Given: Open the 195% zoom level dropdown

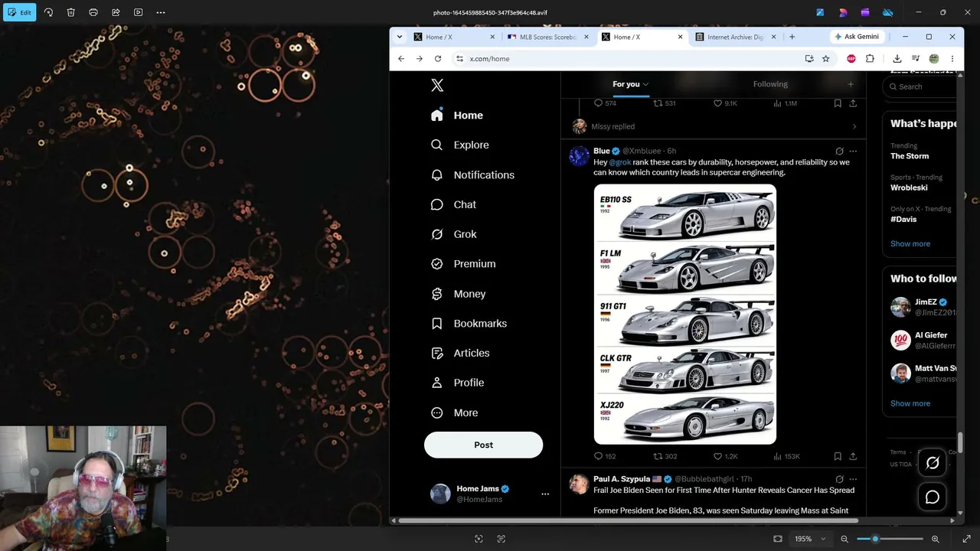Looking at the screenshot, I should [x=811, y=539].
